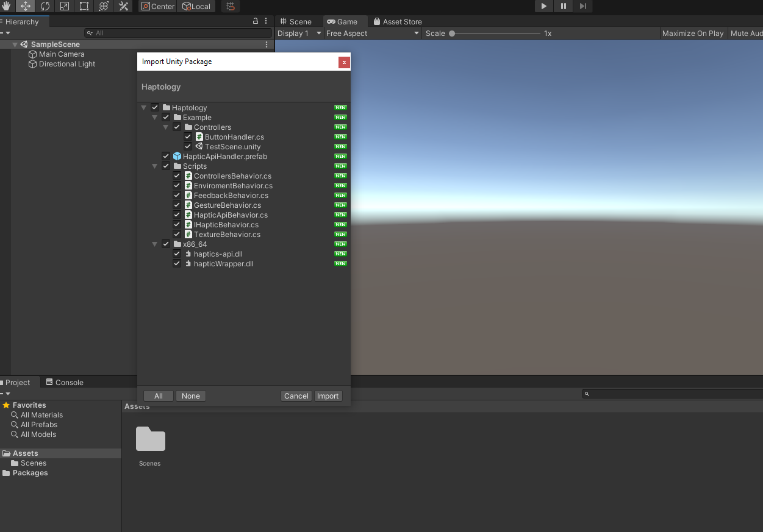The width and height of the screenshot is (763, 532).
Task: Search in the Project panel field
Action: (672, 394)
